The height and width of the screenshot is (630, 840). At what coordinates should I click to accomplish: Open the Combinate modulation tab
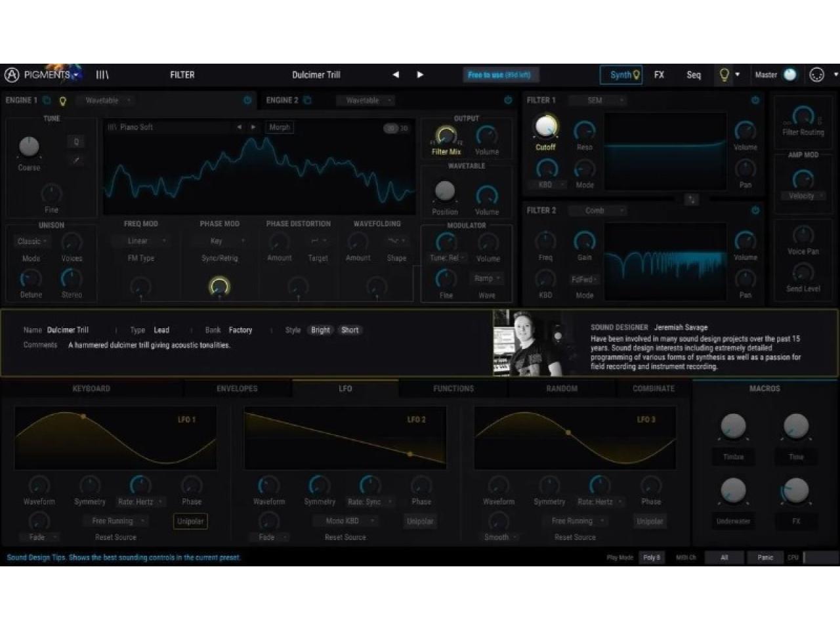tap(654, 388)
